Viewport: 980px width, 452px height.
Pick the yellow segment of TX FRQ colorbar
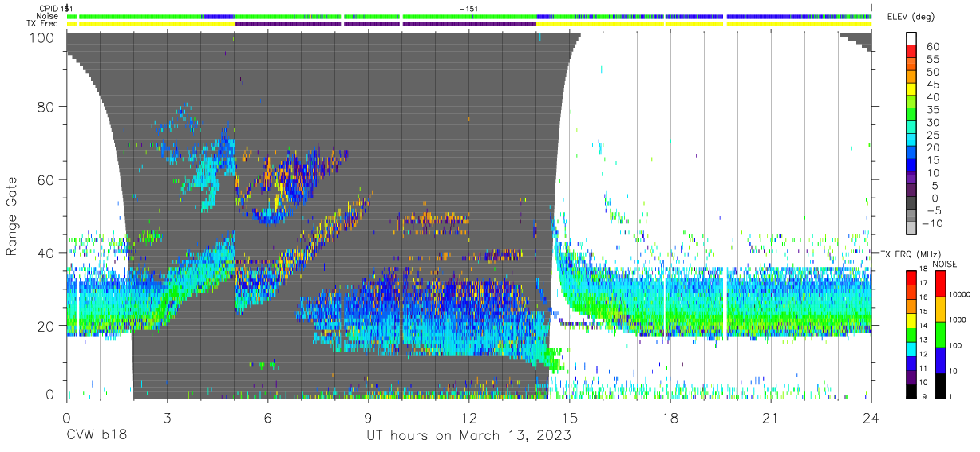911,320
